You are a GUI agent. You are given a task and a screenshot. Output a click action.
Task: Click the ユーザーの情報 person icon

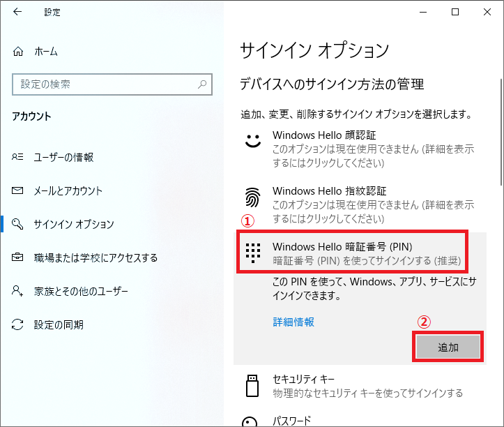click(x=17, y=157)
